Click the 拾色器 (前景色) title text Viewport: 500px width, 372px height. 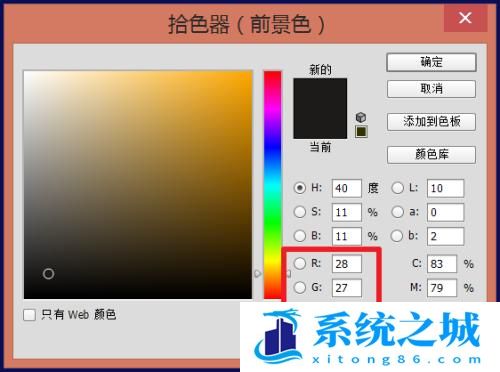pos(246,24)
